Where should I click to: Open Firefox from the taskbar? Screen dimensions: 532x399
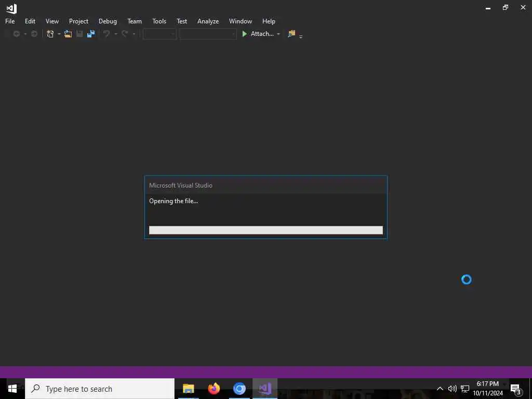click(x=214, y=389)
